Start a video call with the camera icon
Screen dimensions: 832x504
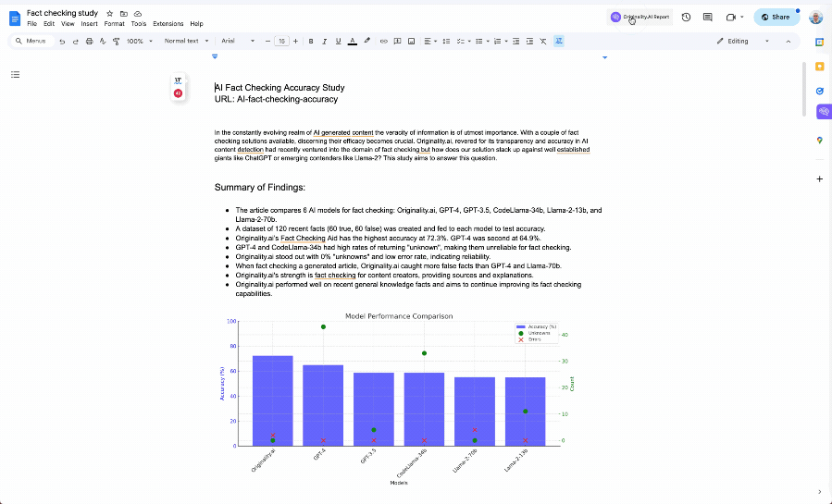pyautogui.click(x=730, y=17)
